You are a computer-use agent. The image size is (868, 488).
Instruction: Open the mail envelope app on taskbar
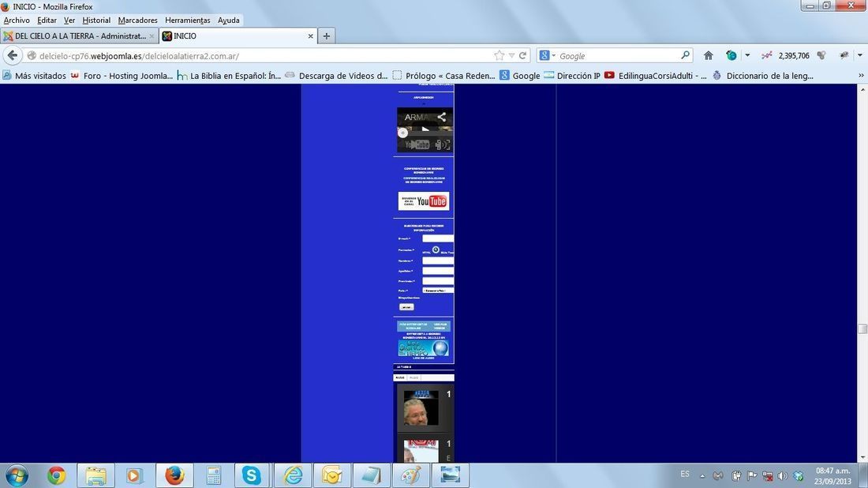331,475
